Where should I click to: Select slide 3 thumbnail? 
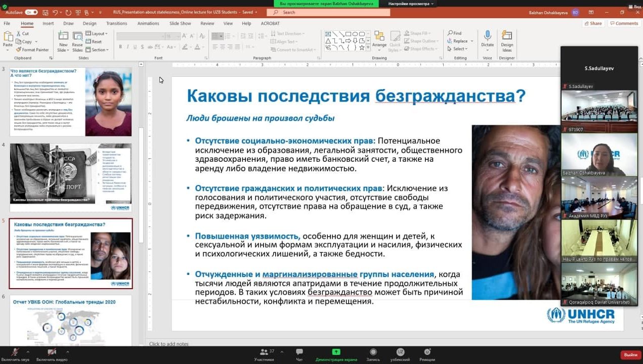click(71, 102)
